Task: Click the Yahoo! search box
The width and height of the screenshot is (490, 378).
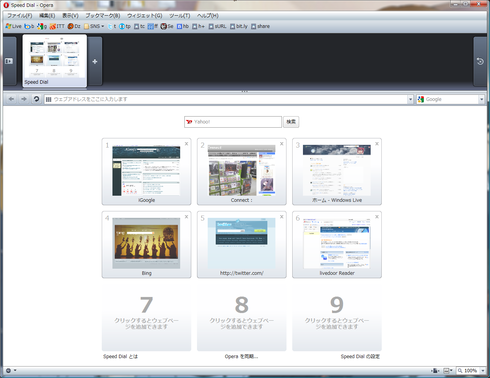Action: [233, 122]
